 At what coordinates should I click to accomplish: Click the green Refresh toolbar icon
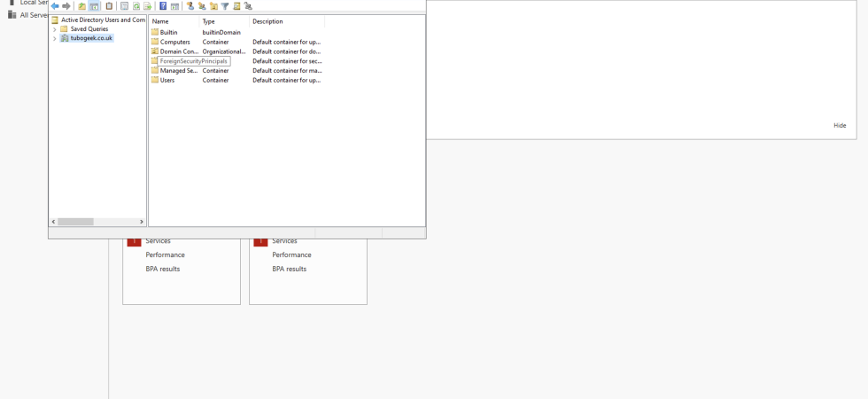[x=136, y=6]
